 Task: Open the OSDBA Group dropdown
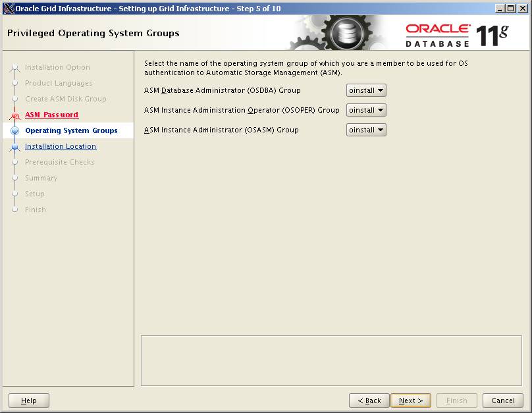point(366,90)
